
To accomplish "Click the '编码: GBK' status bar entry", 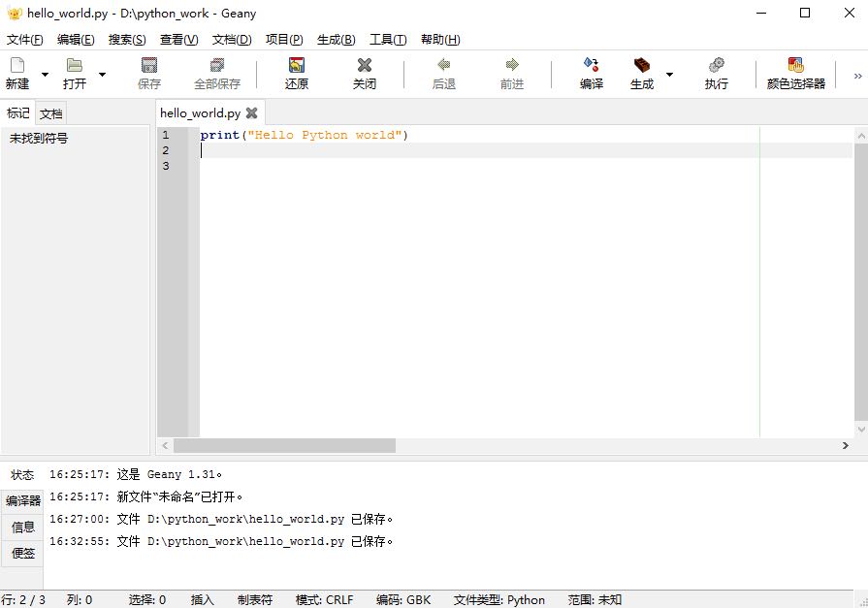I will point(403,600).
